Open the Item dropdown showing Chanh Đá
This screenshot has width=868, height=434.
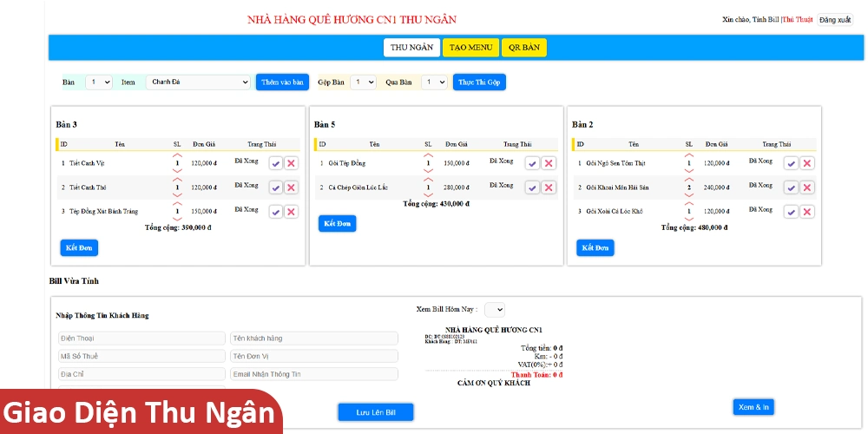click(x=198, y=82)
